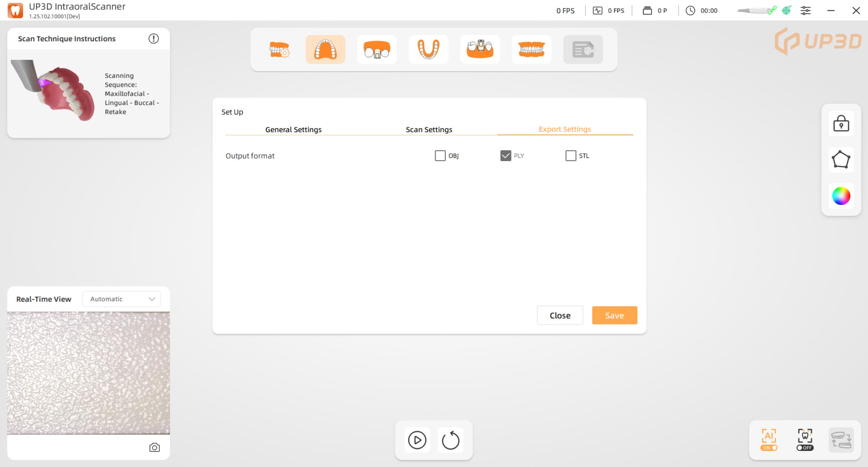
Task: Switch to the General Settings tab
Action: click(293, 129)
